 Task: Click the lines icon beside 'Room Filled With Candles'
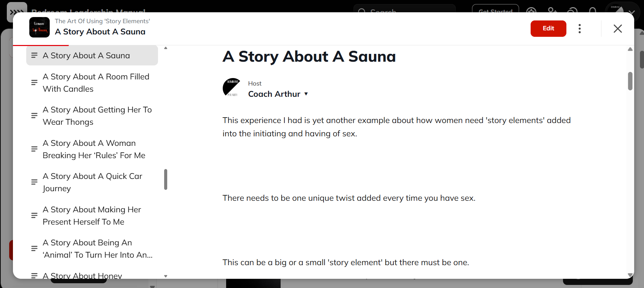point(34,82)
